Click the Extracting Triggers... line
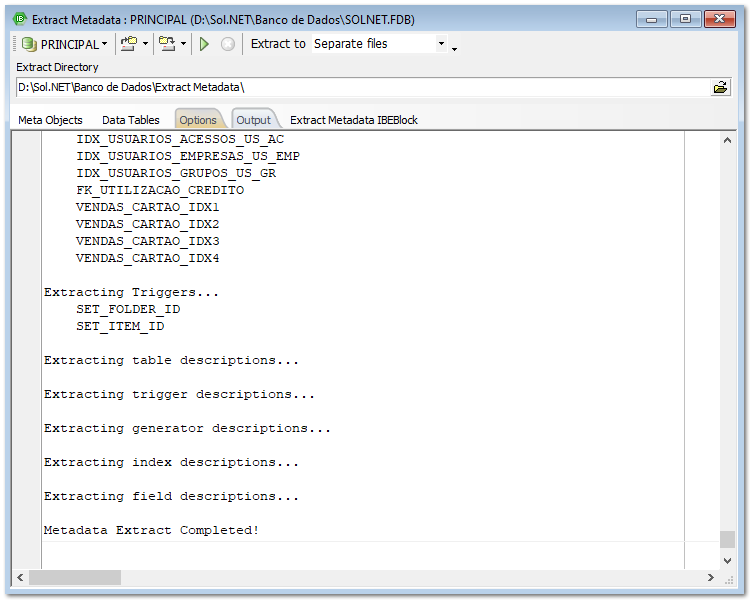753x603 pixels. click(x=132, y=292)
